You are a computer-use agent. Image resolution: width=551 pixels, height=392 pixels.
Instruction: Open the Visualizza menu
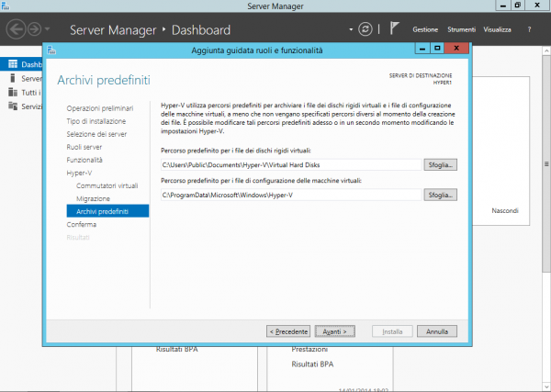coord(497,29)
